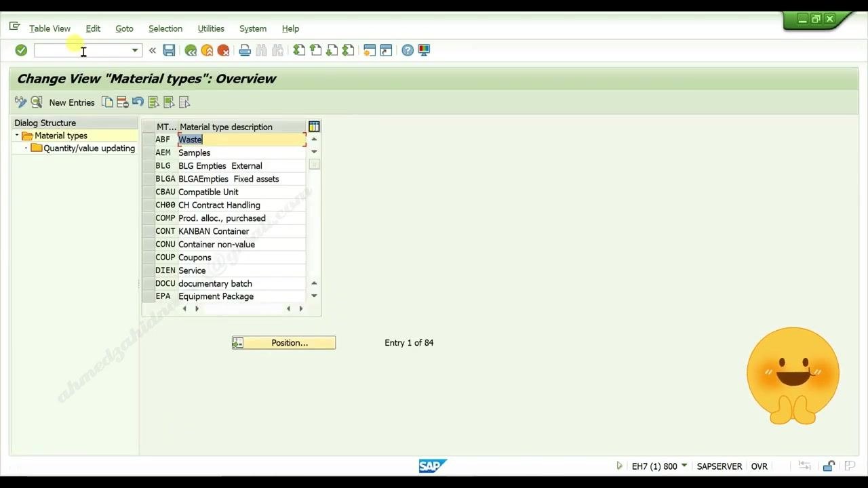Select the row marker for DIEN
868x488 pixels.
[x=148, y=270]
